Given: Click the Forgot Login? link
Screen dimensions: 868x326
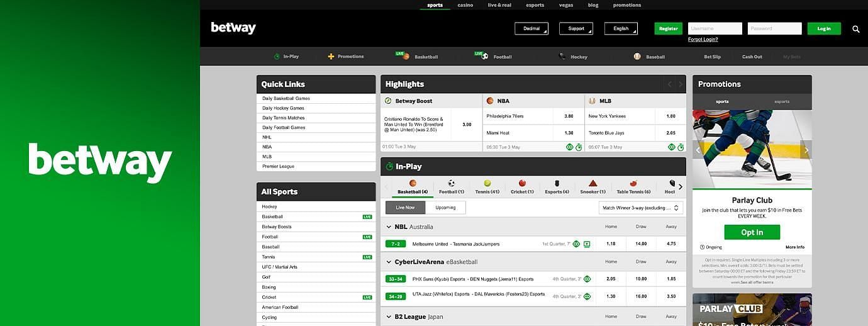Looking at the screenshot, I should click(x=703, y=40).
